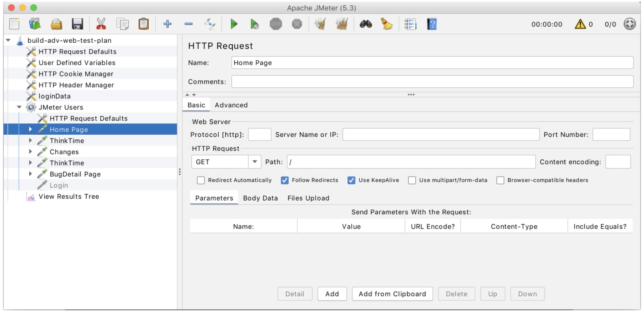The height and width of the screenshot is (314, 644).
Task: Click Add from Clipboard button
Action: point(392,294)
